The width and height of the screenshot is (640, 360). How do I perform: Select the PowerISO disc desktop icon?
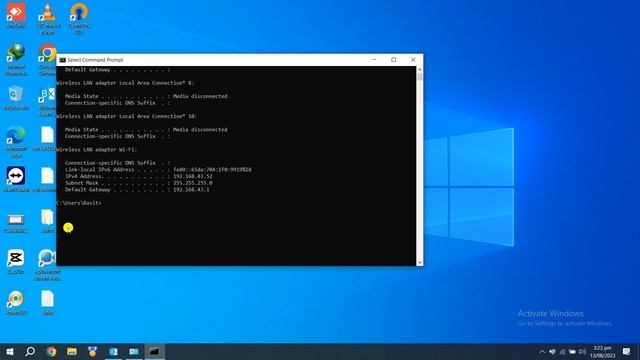[16, 303]
